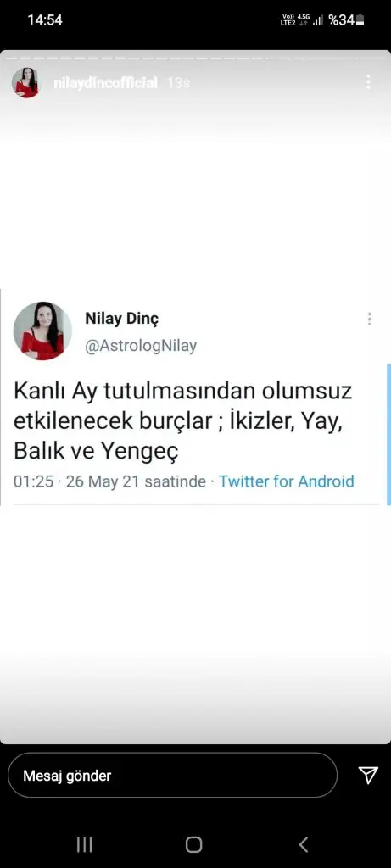391x868 pixels.
Task: Open the Twitter for Android link
Action: point(287,481)
